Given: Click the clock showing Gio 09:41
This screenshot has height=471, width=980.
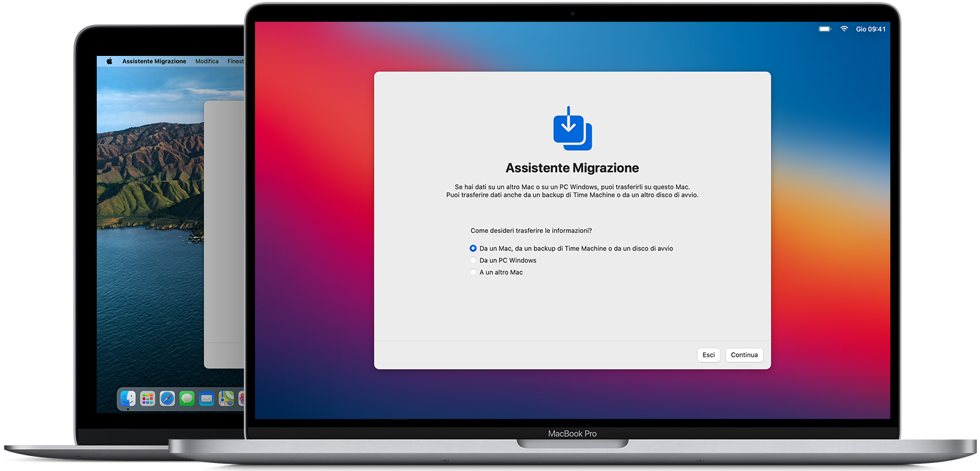Looking at the screenshot, I should 871,29.
